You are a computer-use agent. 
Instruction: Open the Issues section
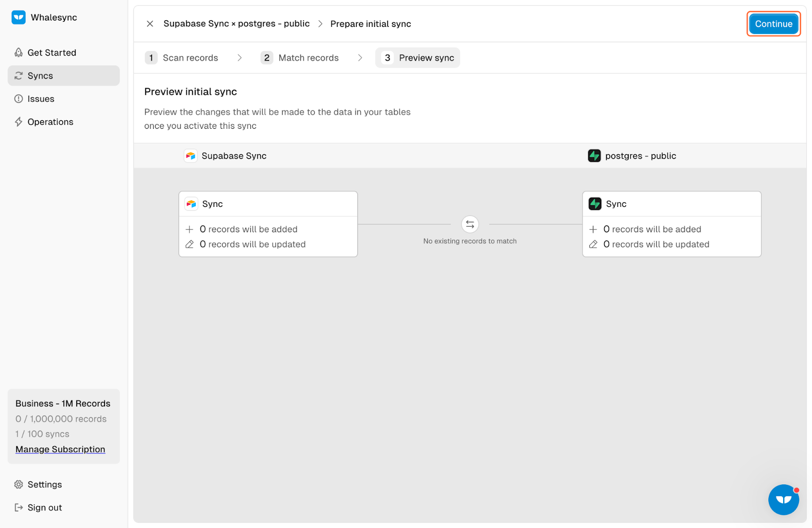(x=63, y=99)
